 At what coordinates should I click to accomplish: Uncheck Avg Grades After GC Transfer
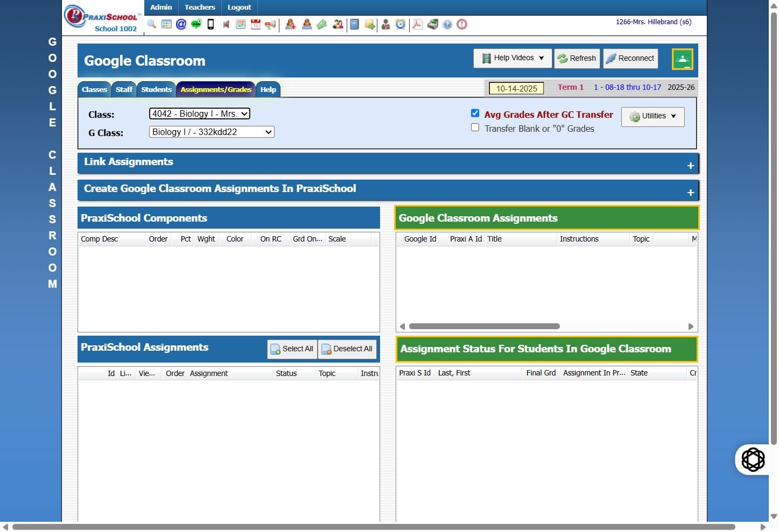click(475, 113)
